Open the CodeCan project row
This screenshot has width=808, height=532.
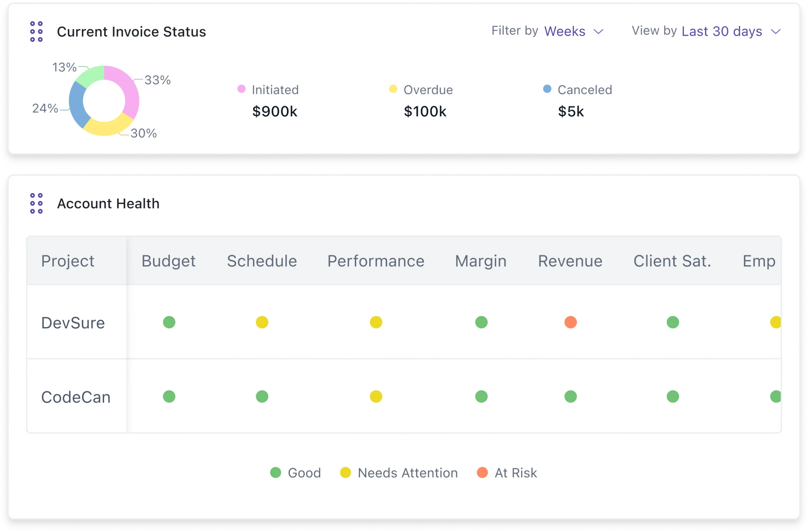point(76,397)
